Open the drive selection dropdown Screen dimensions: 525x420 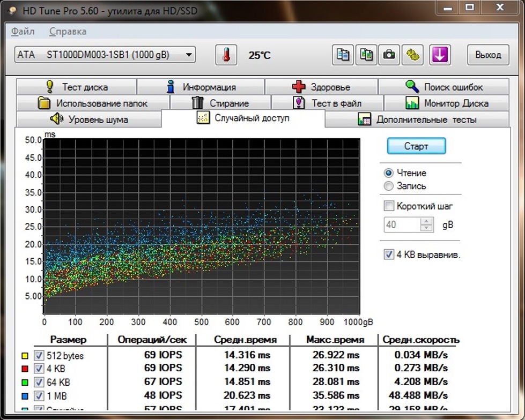pos(189,54)
